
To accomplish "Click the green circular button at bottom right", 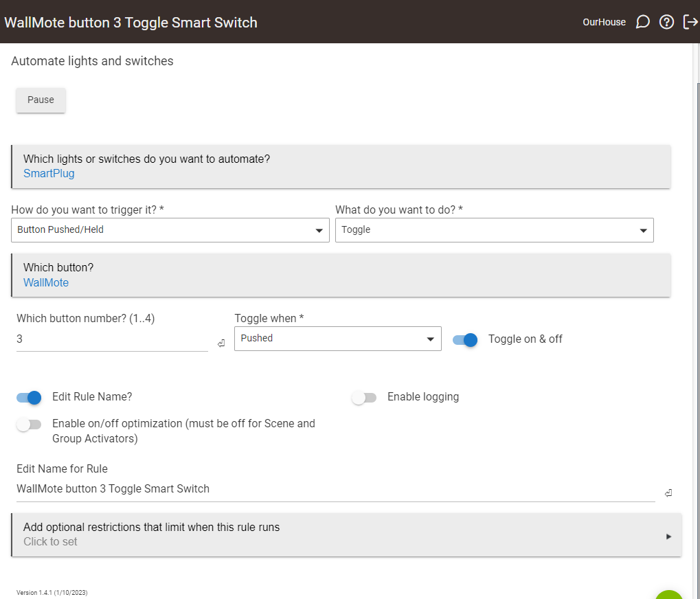I will (x=669, y=595).
